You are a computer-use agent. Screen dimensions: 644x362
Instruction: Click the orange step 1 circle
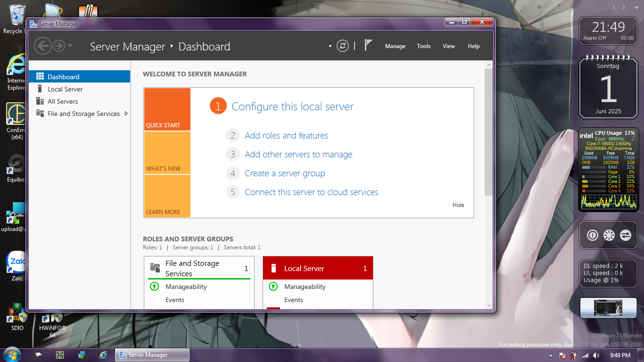[218, 107]
